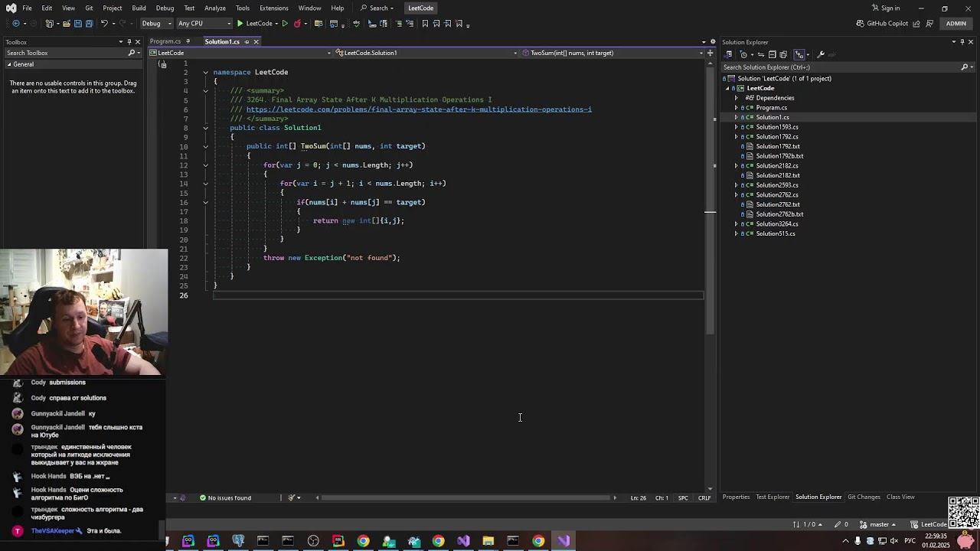Image resolution: width=980 pixels, height=551 pixels.
Task: Open Debug configuration dropdown
Action: click(x=155, y=24)
